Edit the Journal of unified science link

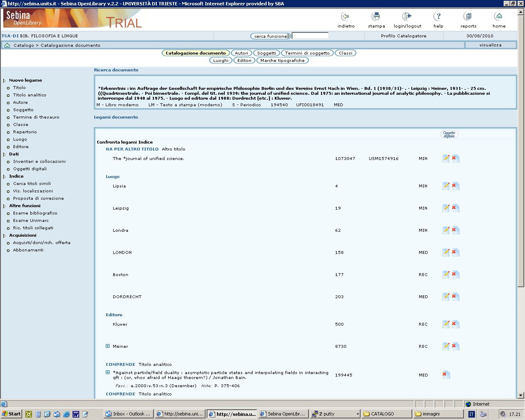click(446, 158)
